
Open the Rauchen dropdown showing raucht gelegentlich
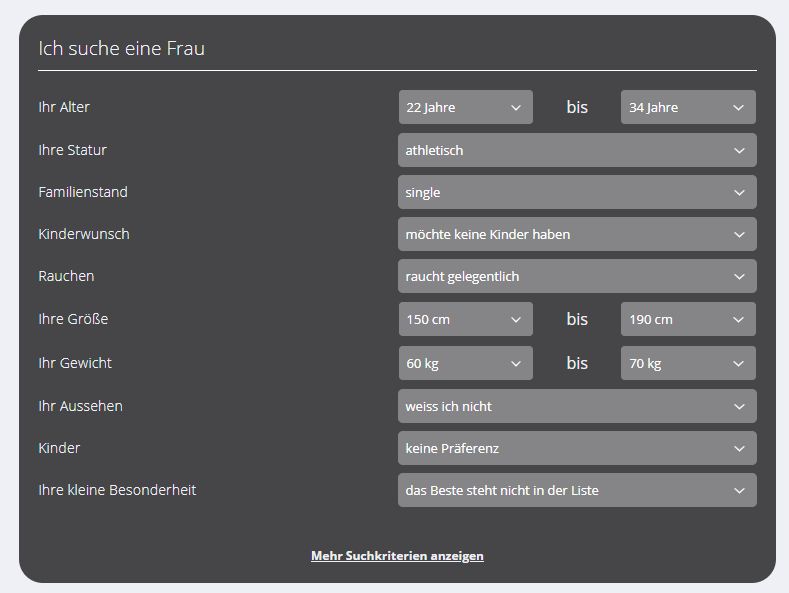[577, 276]
